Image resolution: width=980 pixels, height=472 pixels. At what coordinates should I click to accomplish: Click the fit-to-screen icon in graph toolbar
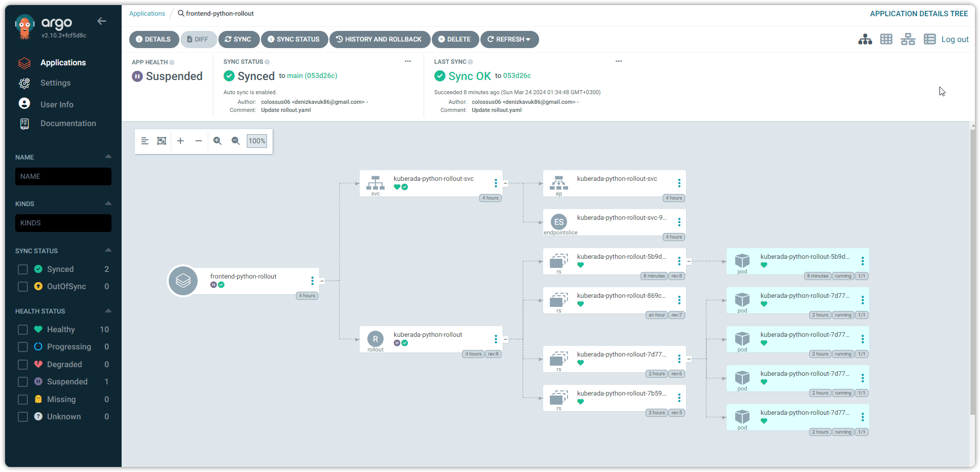point(162,141)
